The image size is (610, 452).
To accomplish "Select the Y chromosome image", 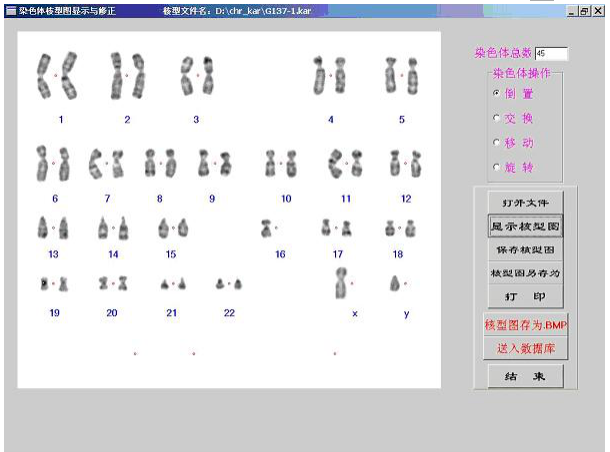I will (395, 284).
